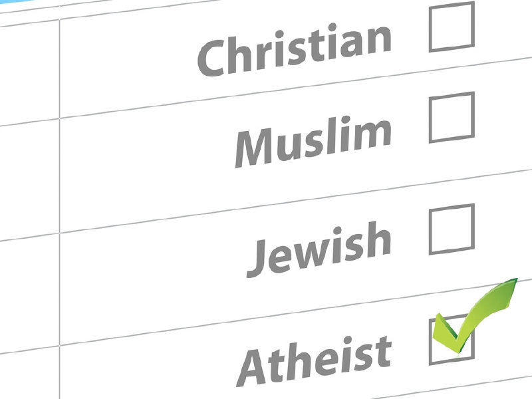The image size is (532, 399).
Task: Click blank space before the Jewish label
Action: [153, 271]
